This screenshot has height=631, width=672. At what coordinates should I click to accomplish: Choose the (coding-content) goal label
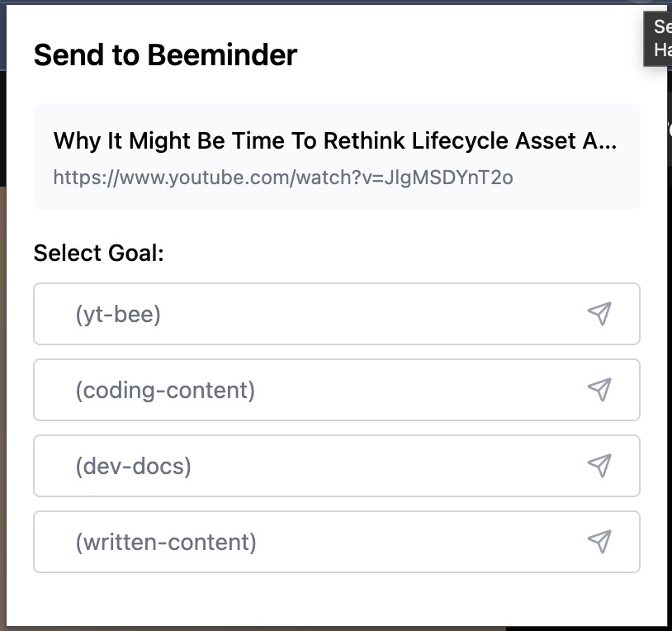pyautogui.click(x=165, y=390)
